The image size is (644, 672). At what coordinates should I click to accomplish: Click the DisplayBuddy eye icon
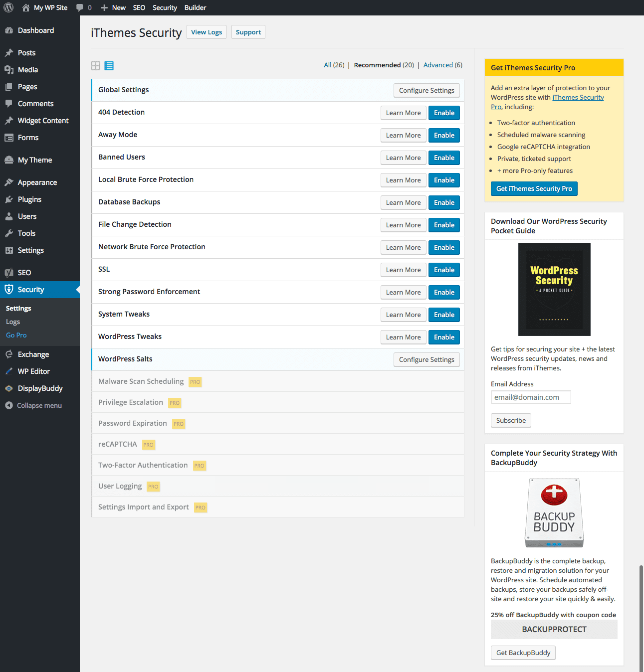coord(9,388)
